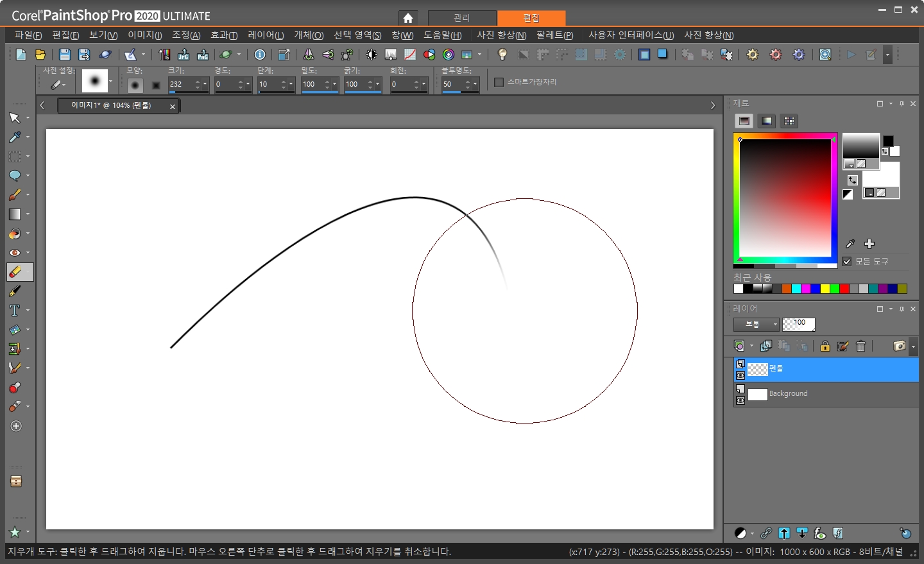Uncheck the 모든 도구 checkbox

pyautogui.click(x=847, y=261)
